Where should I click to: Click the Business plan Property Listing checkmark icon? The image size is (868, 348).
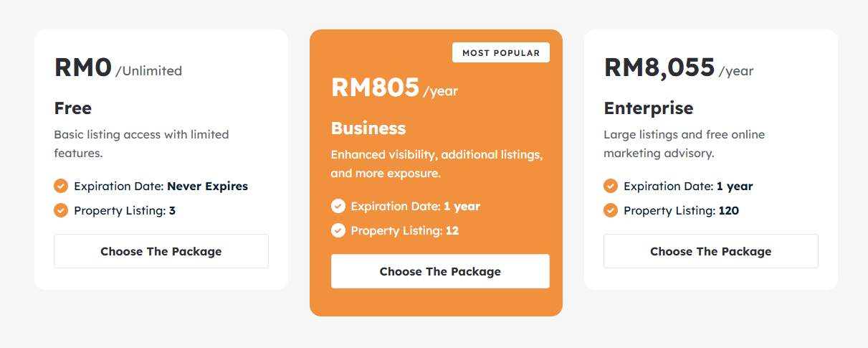coord(338,230)
